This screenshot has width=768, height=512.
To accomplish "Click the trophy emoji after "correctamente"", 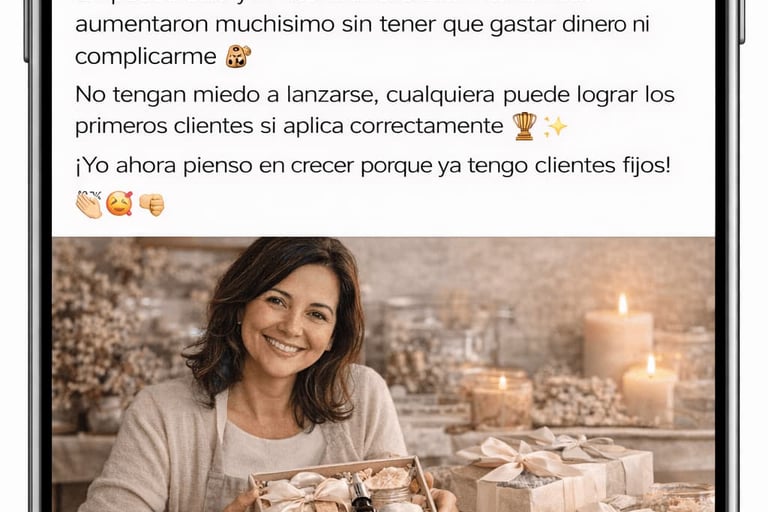I will point(525,126).
